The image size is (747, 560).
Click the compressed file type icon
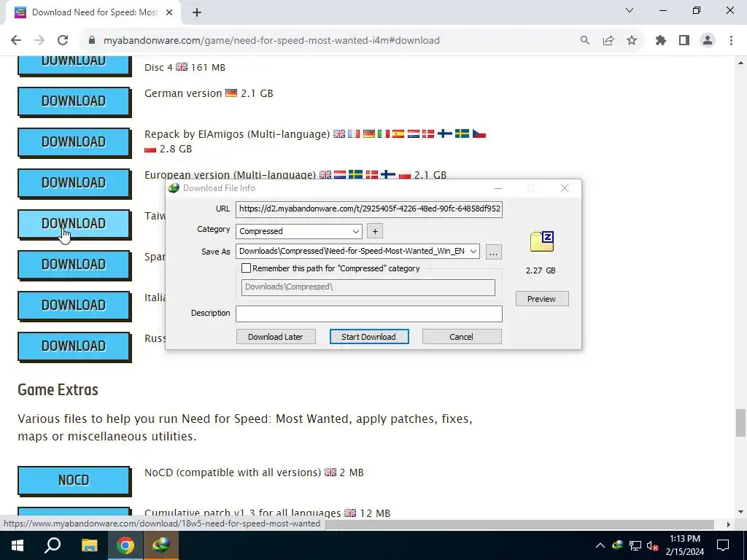[x=542, y=242]
